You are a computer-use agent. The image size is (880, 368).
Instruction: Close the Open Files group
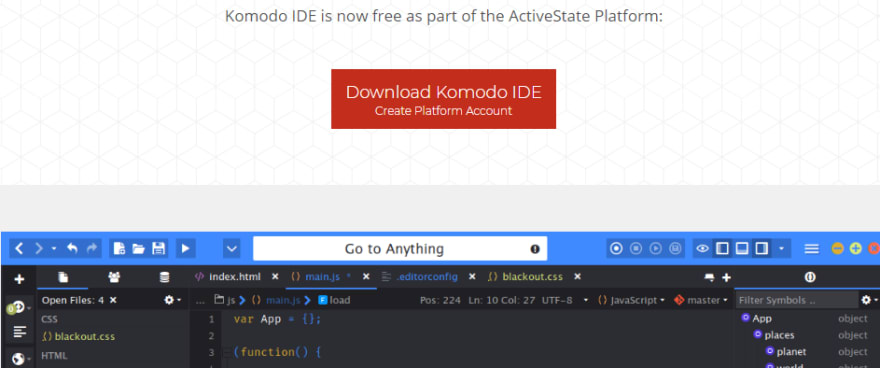coord(113,300)
